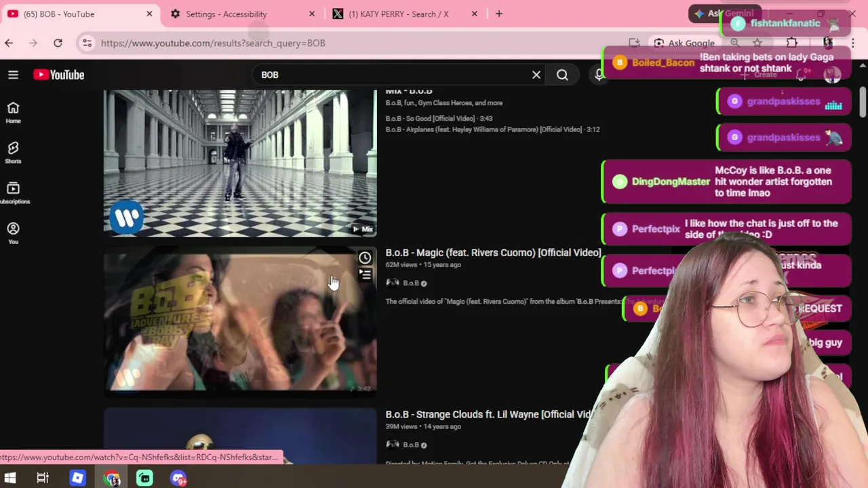Image resolution: width=868 pixels, height=488 pixels.
Task: Open B.o.B channel avatar under Strange Clouds
Action: pyautogui.click(x=392, y=445)
